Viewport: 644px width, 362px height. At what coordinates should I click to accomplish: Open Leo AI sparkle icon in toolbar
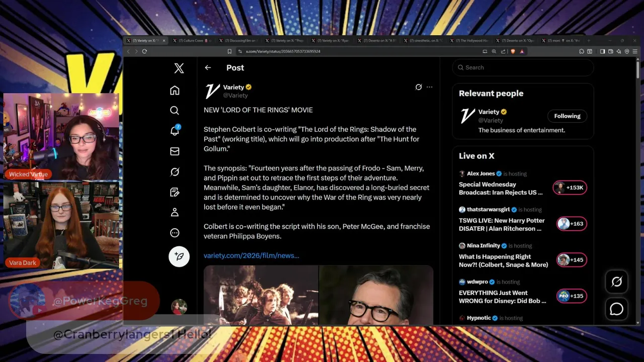pyautogui.click(x=619, y=51)
